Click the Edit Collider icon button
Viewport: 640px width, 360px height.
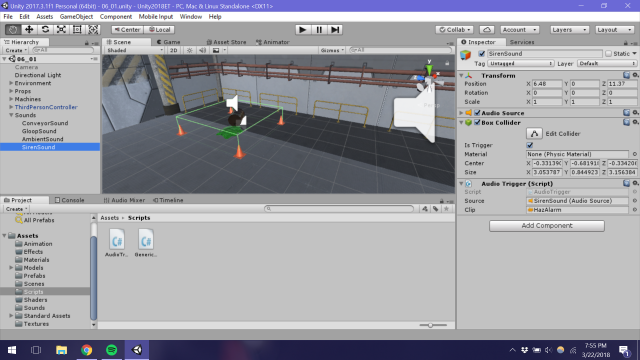[x=534, y=133]
